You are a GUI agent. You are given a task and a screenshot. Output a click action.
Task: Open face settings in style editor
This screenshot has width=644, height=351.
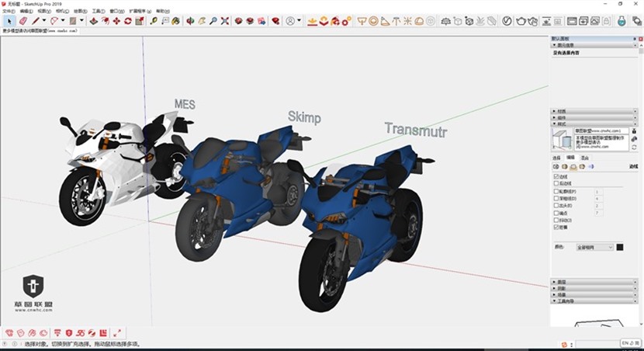[564, 166]
